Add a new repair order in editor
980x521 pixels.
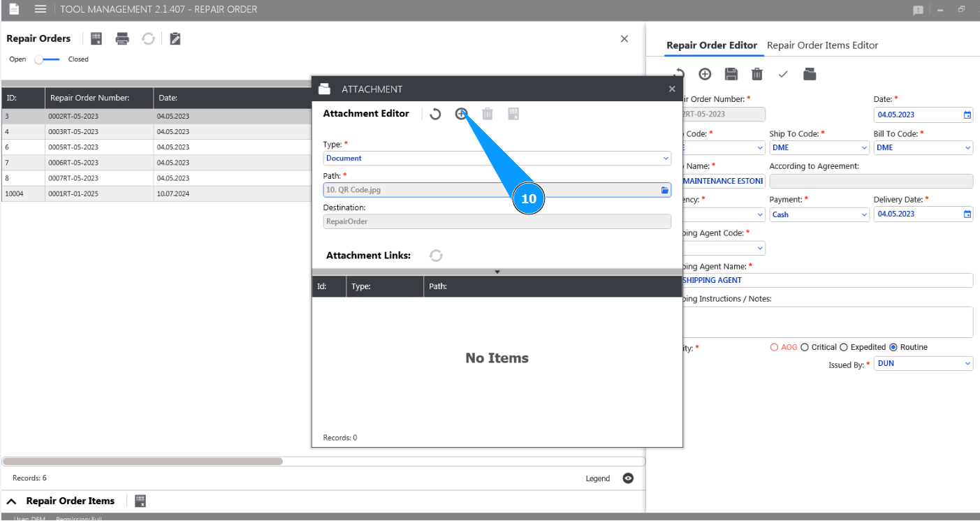coord(705,74)
